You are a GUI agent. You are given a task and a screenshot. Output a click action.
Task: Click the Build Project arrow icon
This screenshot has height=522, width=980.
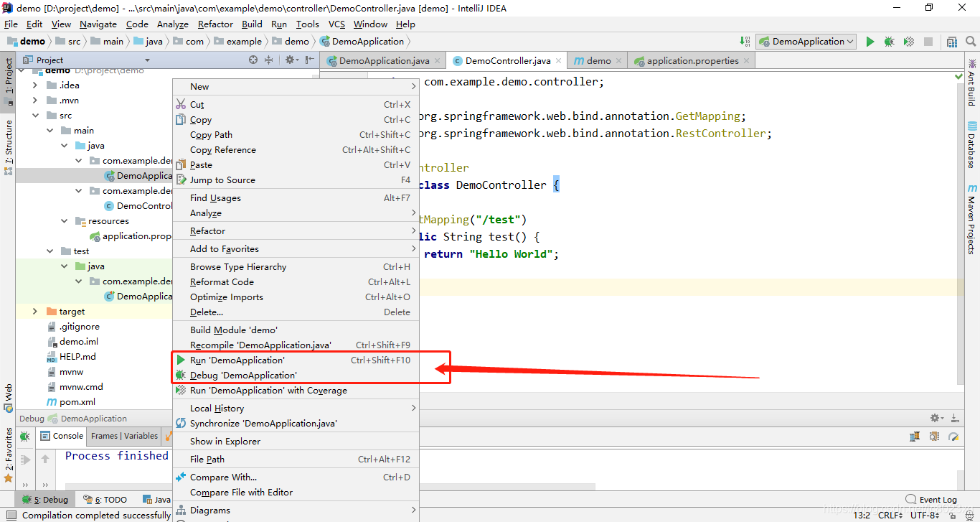click(x=744, y=42)
